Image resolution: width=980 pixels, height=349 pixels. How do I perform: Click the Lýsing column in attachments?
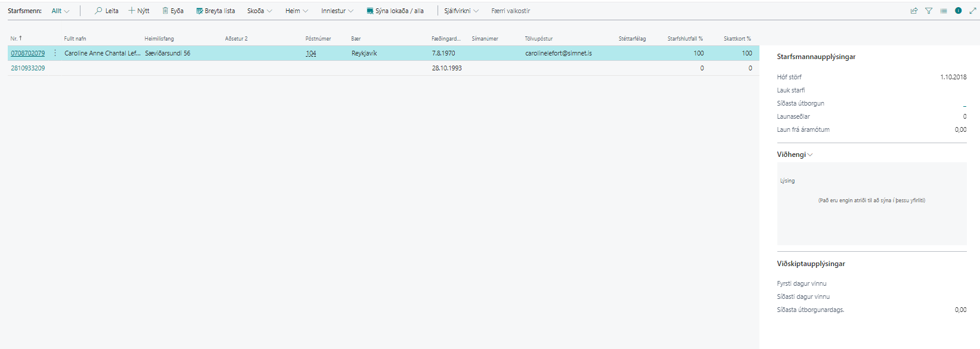pos(787,181)
